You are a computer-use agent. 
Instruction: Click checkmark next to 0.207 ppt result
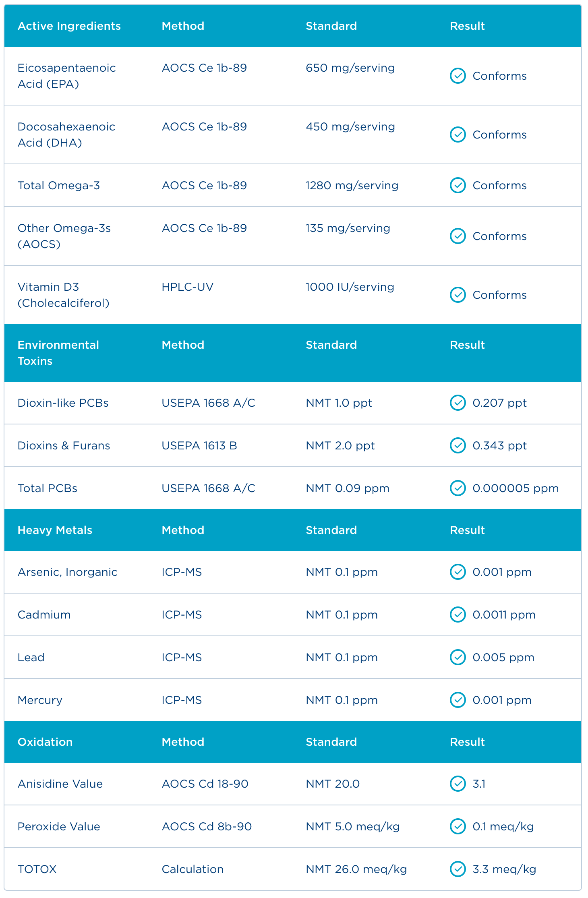(x=458, y=403)
